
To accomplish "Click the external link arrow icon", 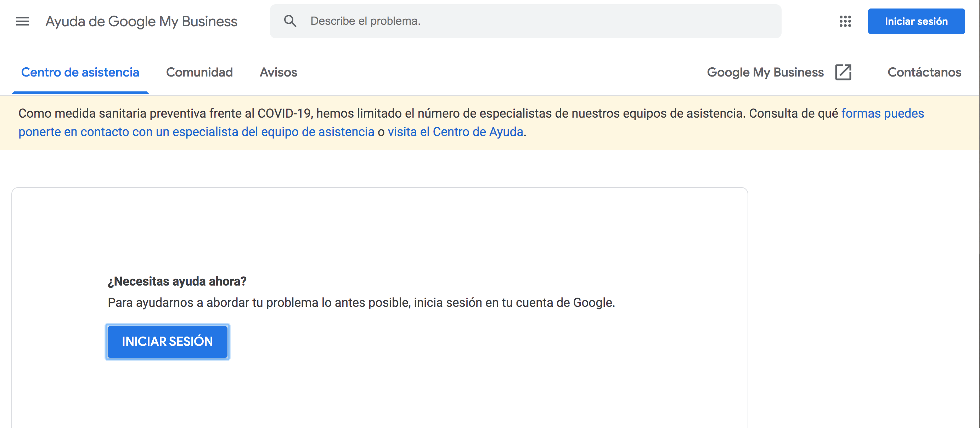I will [843, 72].
